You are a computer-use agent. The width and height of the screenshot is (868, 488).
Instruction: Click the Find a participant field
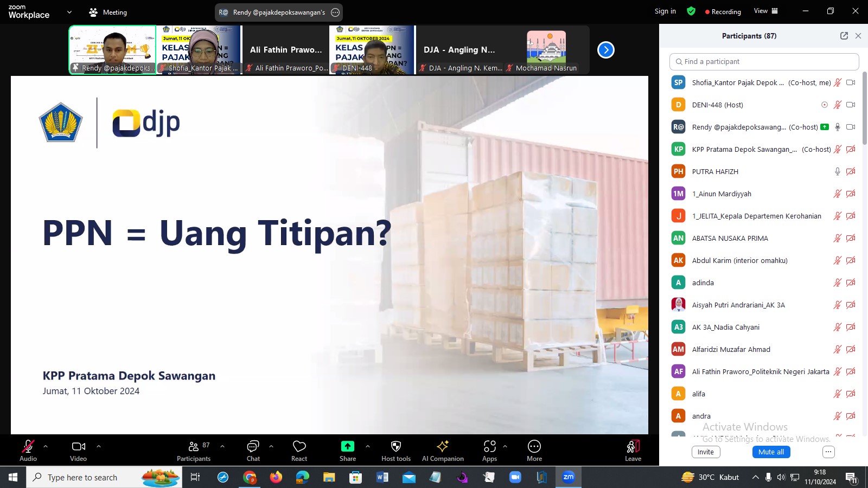[x=764, y=62]
